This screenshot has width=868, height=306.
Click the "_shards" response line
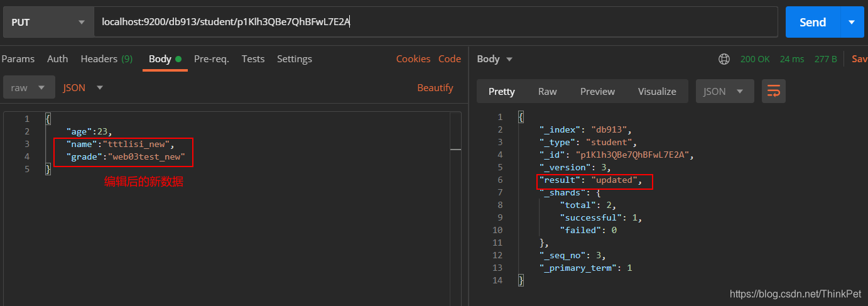572,192
